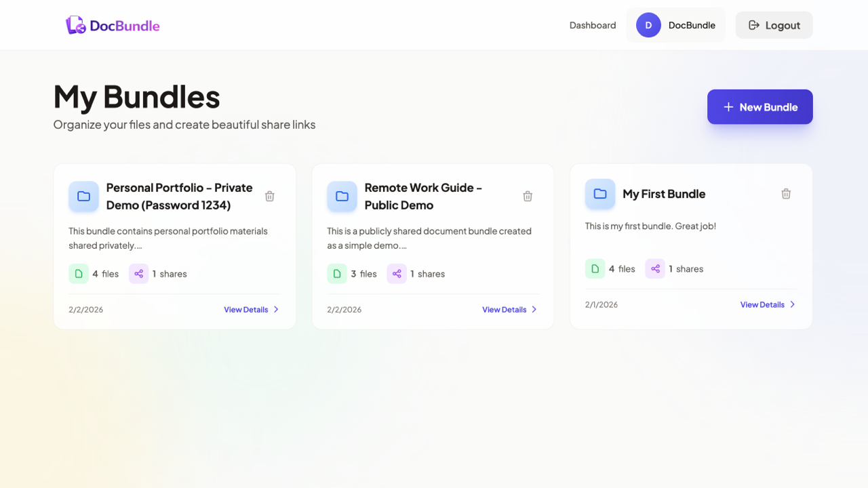Delete the Remote Work Guide bundle via trash icon

click(x=528, y=196)
